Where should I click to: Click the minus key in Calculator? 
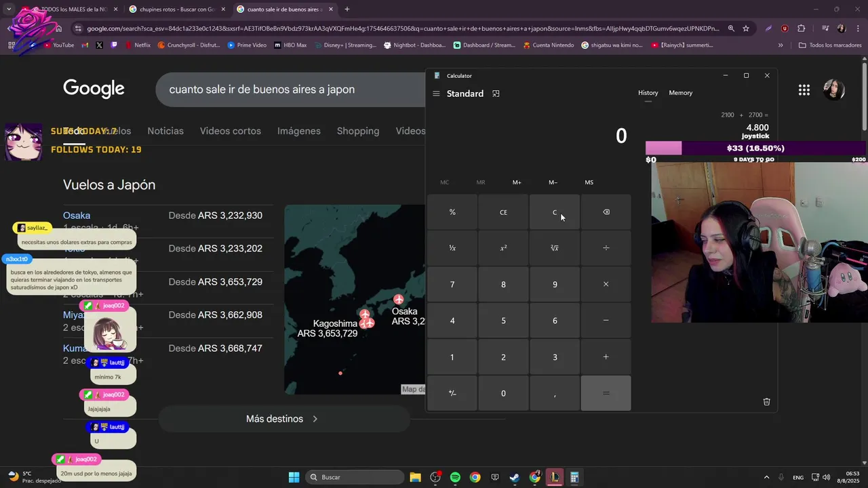(x=606, y=321)
